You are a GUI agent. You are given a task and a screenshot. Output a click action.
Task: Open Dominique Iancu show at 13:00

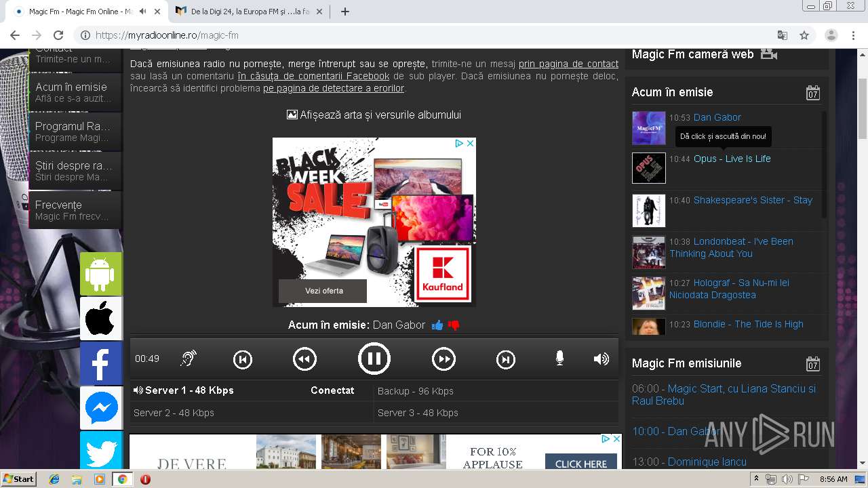coord(707,462)
